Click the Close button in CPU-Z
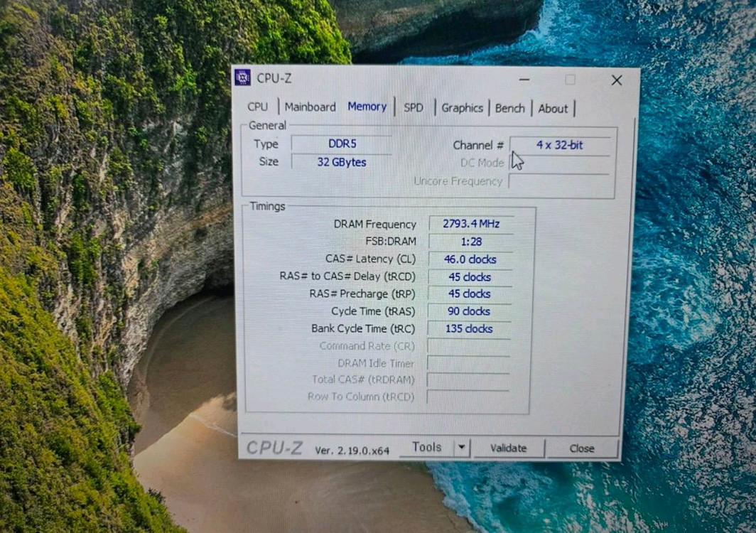The image size is (756, 533). [583, 448]
